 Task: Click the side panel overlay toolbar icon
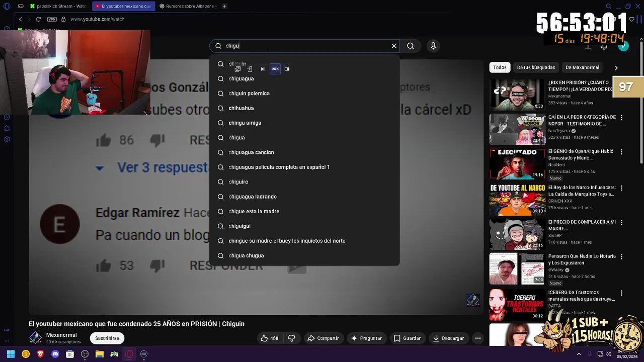[x=287, y=69]
